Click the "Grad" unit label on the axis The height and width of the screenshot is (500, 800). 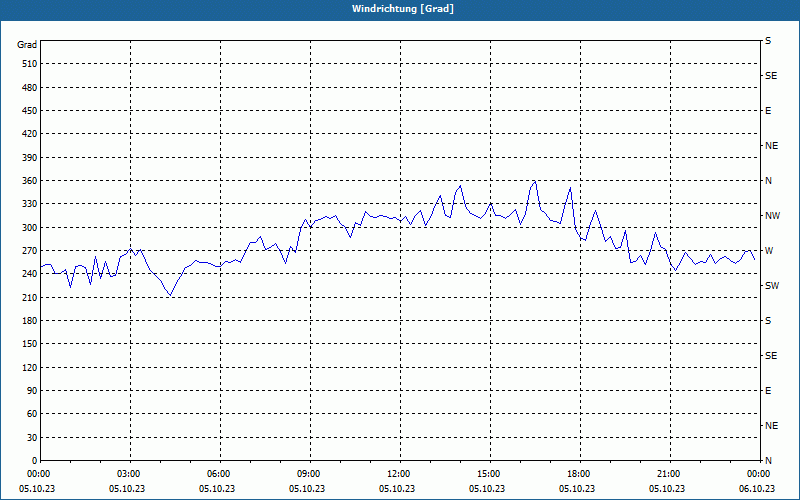(x=27, y=45)
